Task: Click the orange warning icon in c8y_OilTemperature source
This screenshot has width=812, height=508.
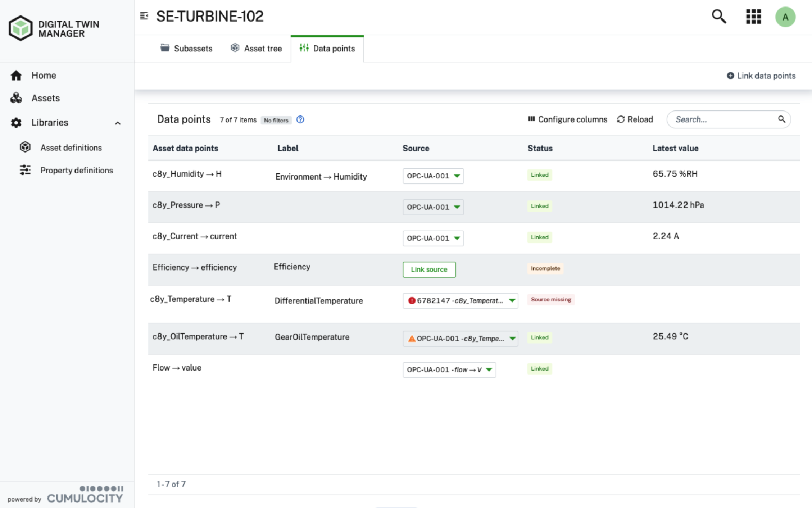Action: click(x=411, y=339)
